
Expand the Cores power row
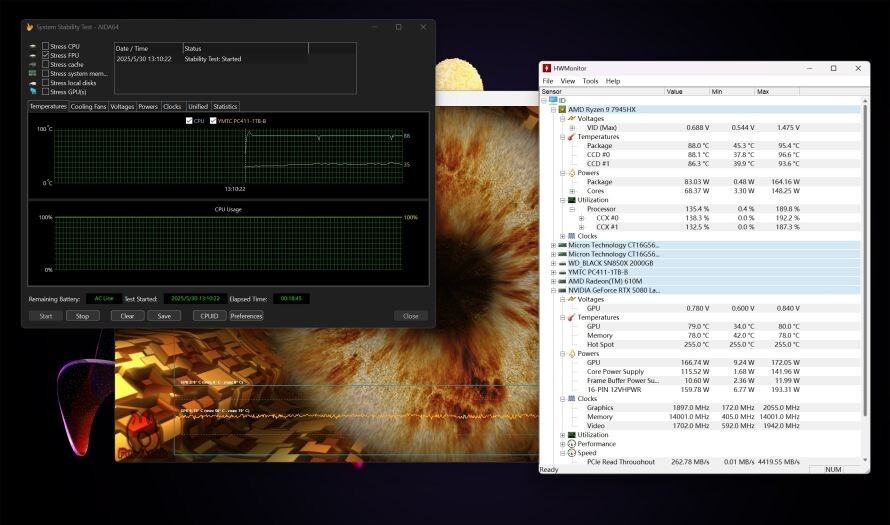(x=572, y=191)
